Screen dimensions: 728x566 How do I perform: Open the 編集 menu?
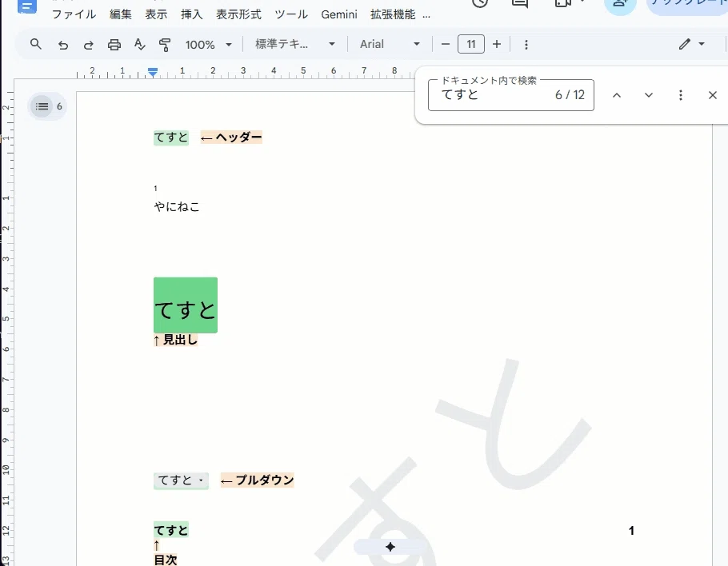121,14
